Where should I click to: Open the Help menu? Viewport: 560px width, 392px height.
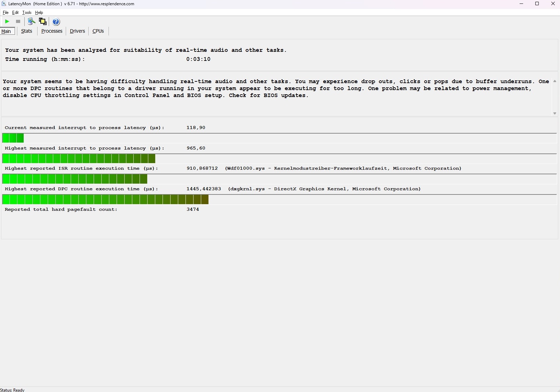coord(39,13)
